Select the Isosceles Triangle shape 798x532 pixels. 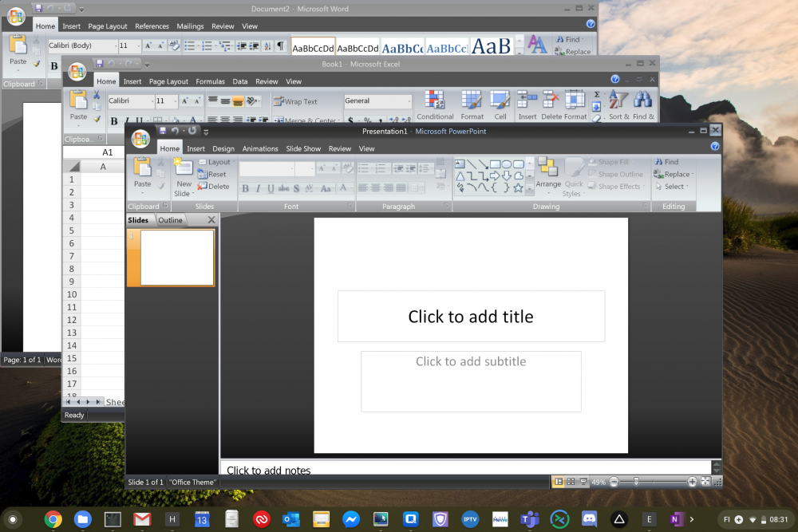tap(460, 176)
